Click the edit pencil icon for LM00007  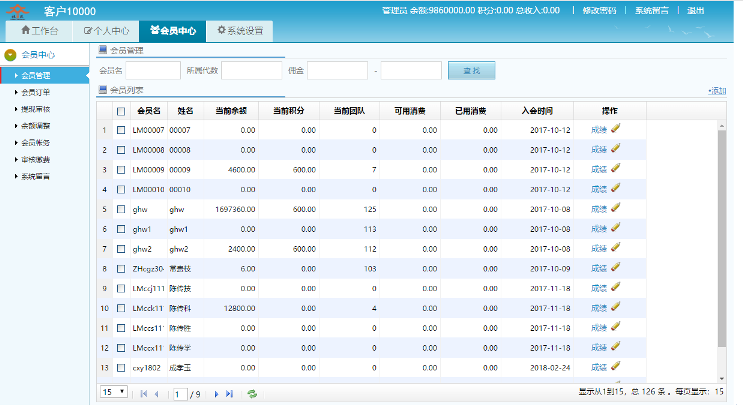click(616, 128)
